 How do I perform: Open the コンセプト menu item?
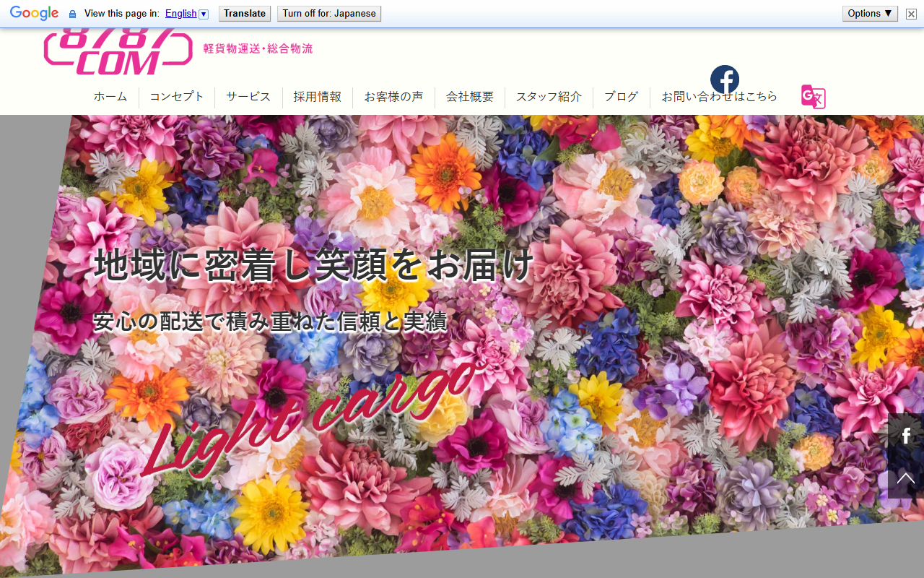[x=177, y=97]
